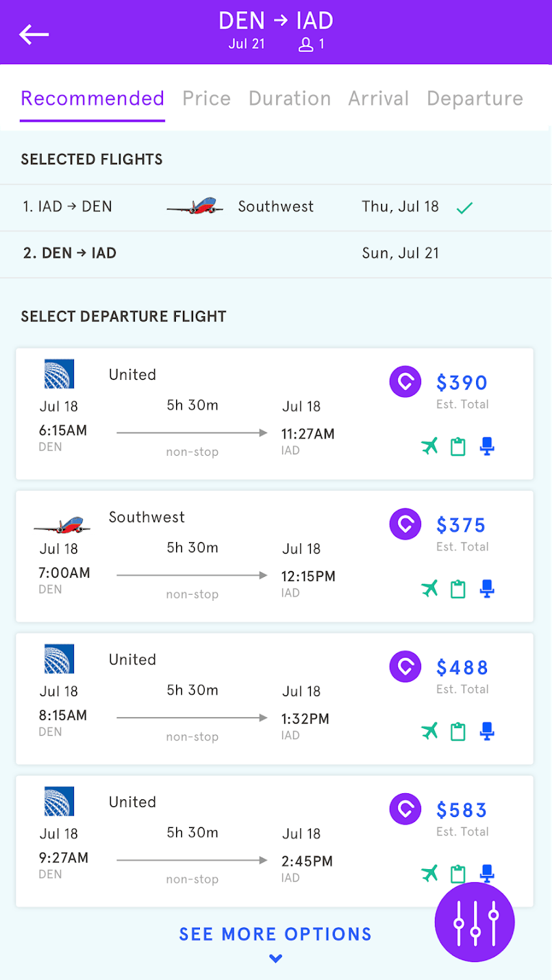552x980 pixels.
Task: Open the purple filter sliders button
Action: (x=475, y=922)
